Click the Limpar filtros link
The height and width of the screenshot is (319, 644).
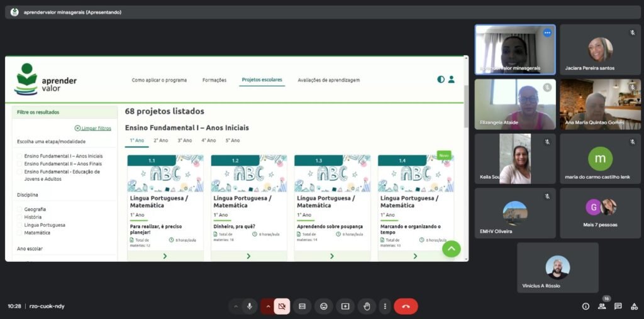pyautogui.click(x=93, y=128)
